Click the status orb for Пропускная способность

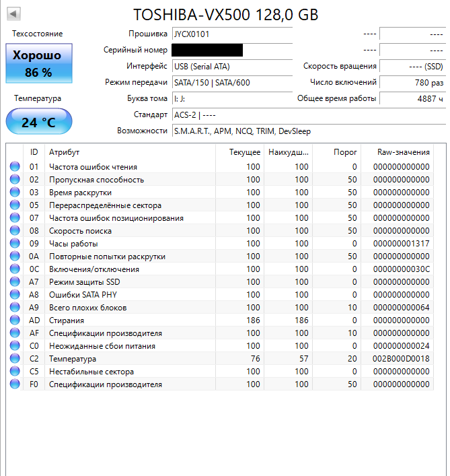[x=15, y=179]
